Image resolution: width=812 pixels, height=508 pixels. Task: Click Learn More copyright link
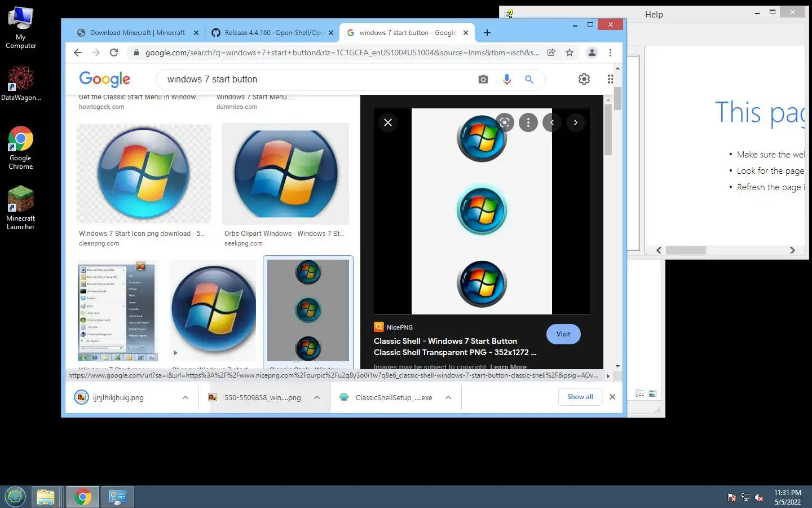pos(508,367)
